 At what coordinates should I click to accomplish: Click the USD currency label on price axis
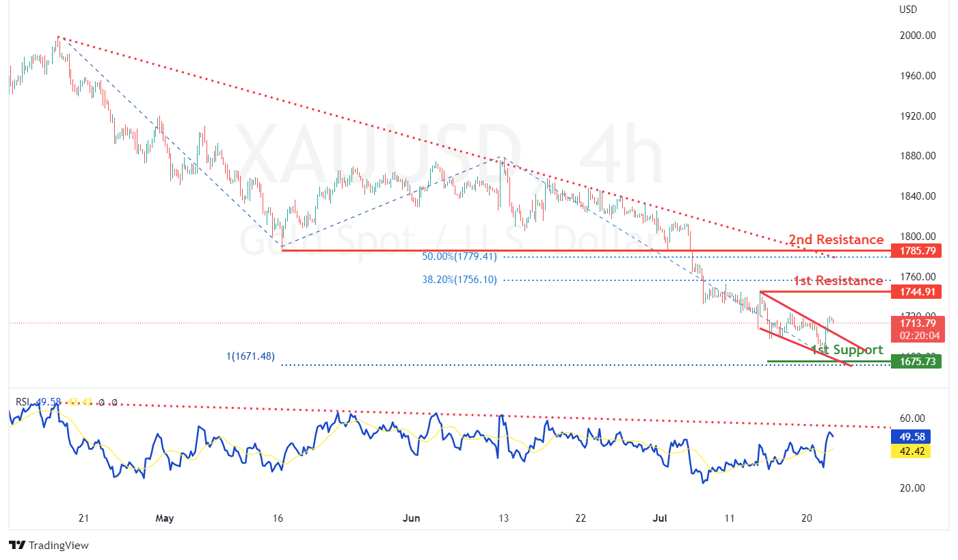click(908, 10)
